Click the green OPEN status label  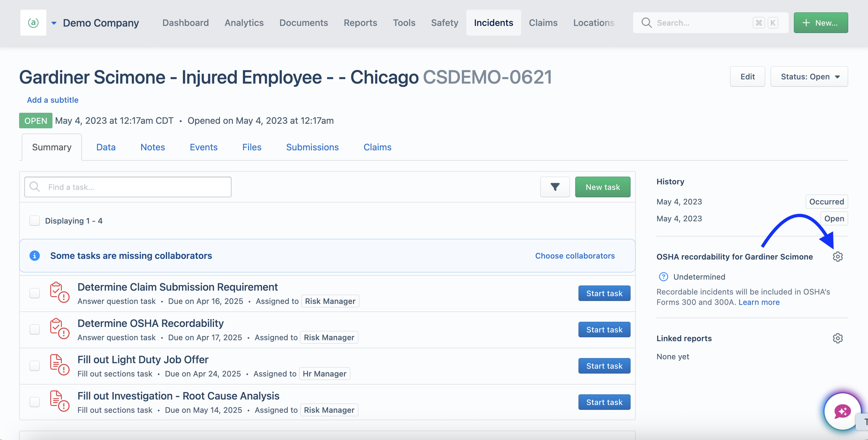36,120
